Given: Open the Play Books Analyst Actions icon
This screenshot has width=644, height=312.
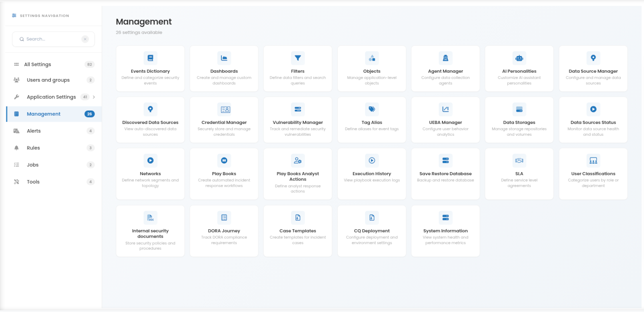Looking at the screenshot, I should (298, 160).
